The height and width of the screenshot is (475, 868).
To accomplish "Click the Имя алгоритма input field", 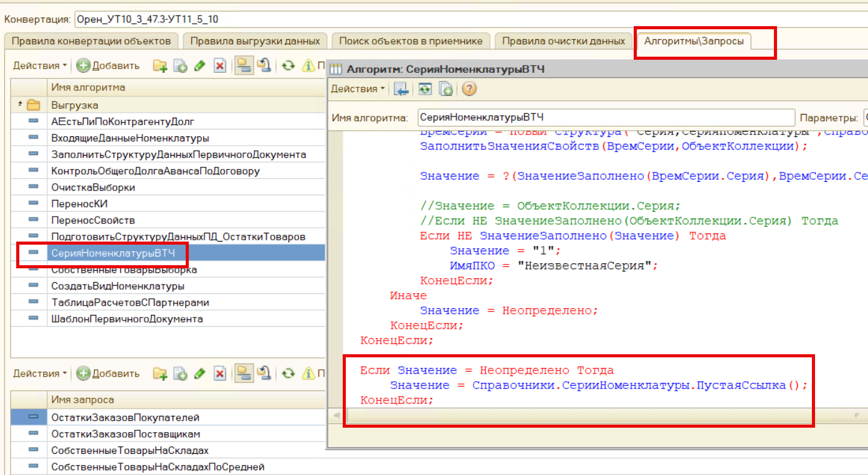I will (x=604, y=118).
